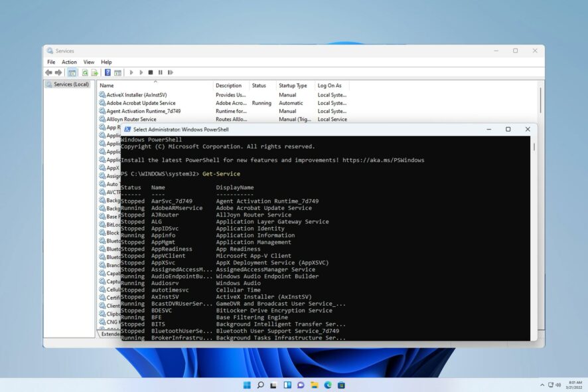Click the Back navigation arrow icon

click(48, 72)
